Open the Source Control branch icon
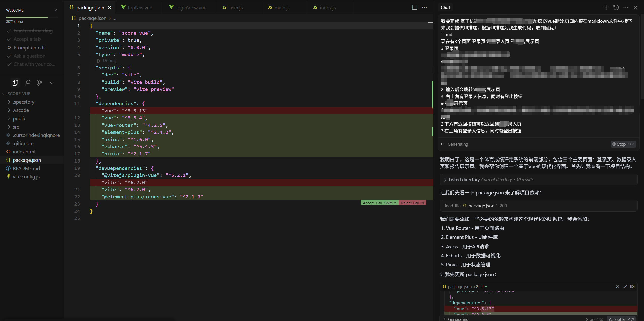Viewport: 644px width, 321px height. pos(40,83)
